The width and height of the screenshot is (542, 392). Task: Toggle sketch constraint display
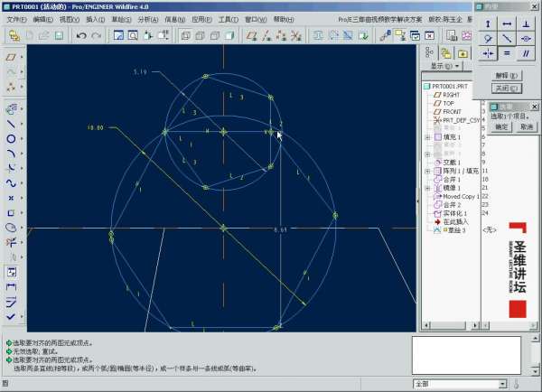tap(333, 35)
